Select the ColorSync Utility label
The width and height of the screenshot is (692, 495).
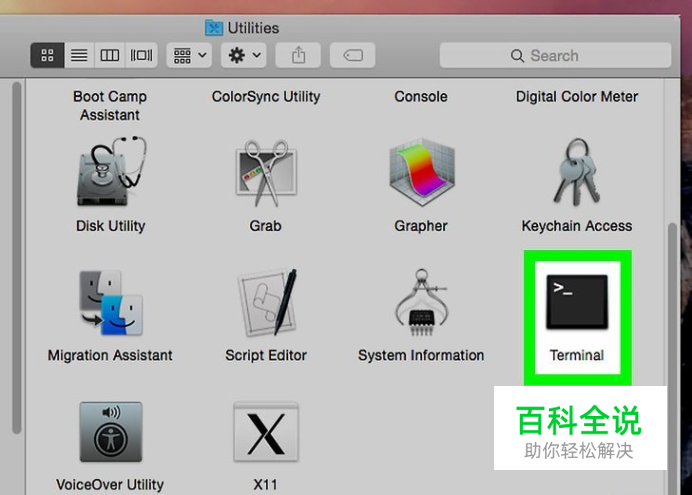point(266,97)
